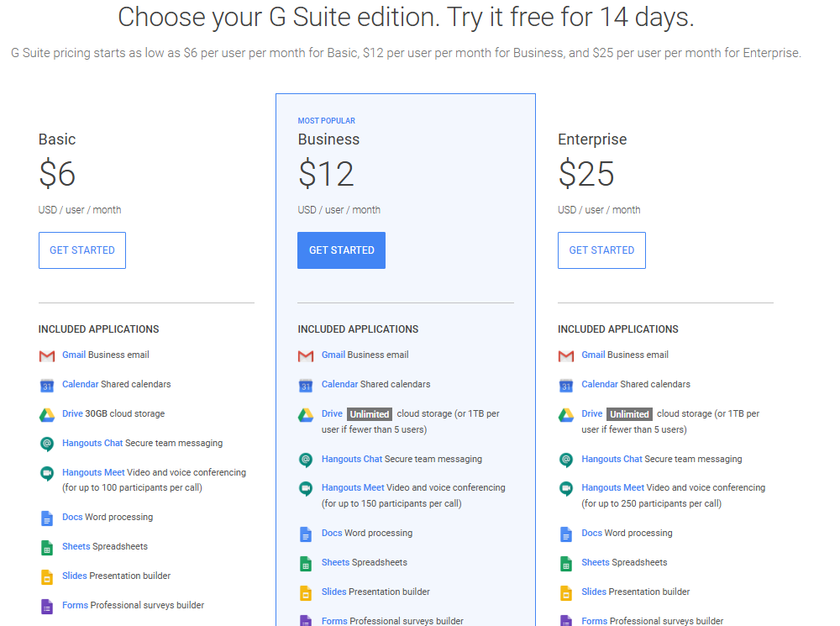This screenshot has width=840, height=626.
Task: Click the Hangouts Chat icon in Enterprise plan
Action: [566, 460]
